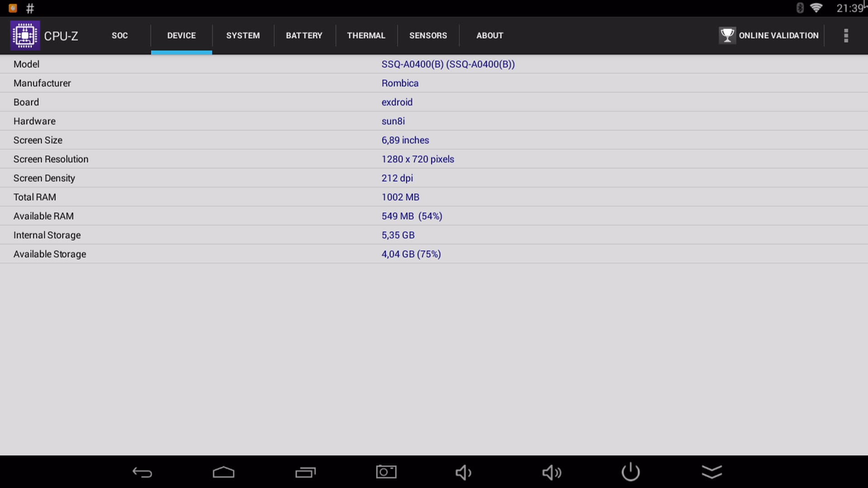Hide the navigation bar with the chevron icon
The image size is (868, 488).
[x=712, y=472]
